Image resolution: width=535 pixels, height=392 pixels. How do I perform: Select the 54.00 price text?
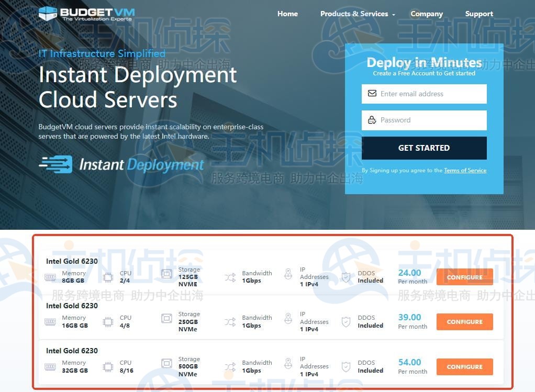coord(409,362)
